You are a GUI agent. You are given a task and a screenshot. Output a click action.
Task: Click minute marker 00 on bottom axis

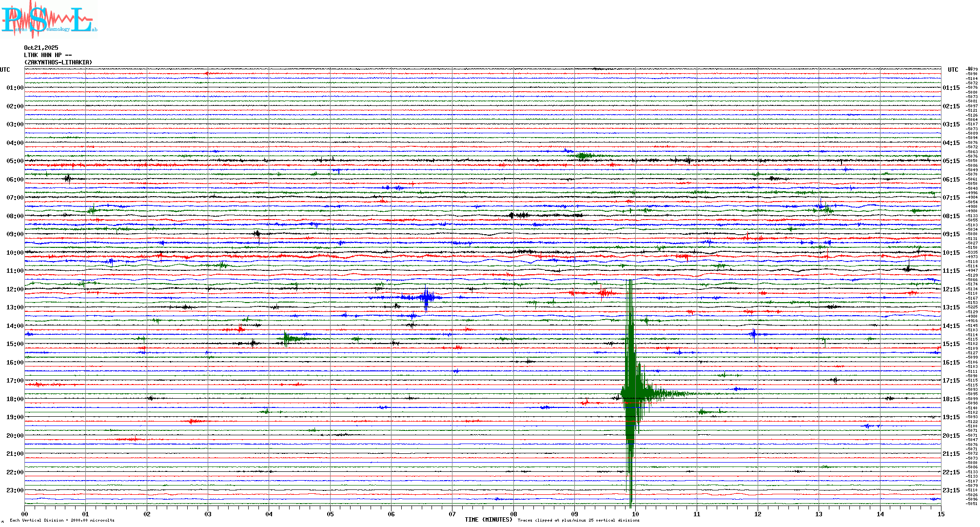click(25, 514)
